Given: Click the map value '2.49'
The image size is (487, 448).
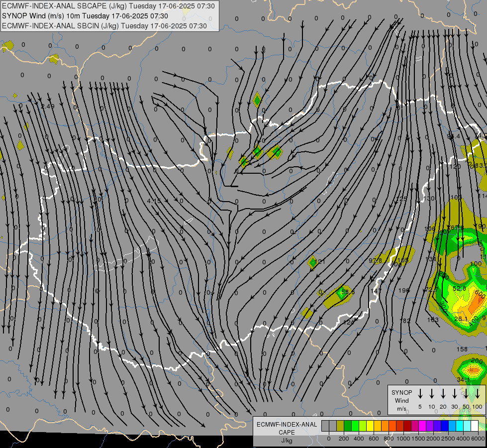Looking at the screenshot, I should (48, 107).
